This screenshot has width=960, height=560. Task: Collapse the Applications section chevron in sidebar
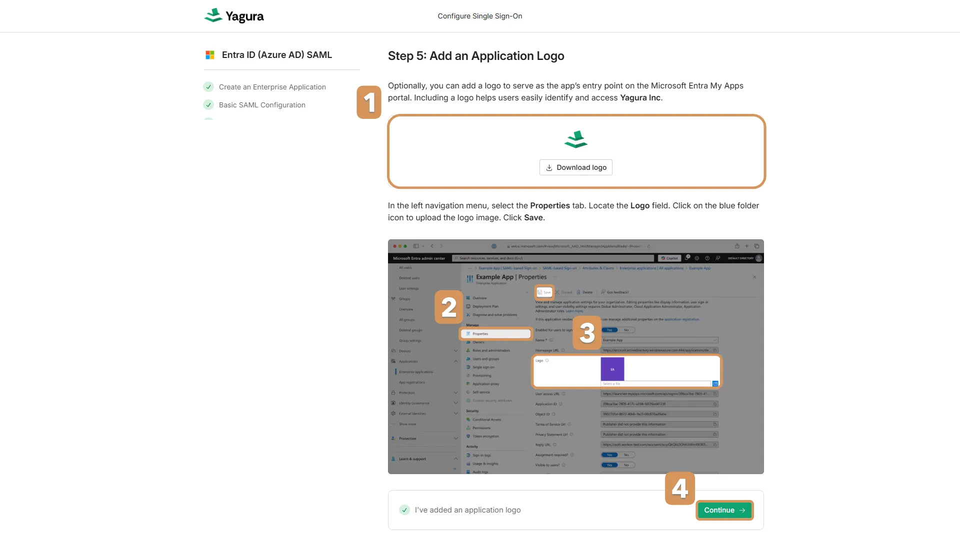coord(455,361)
